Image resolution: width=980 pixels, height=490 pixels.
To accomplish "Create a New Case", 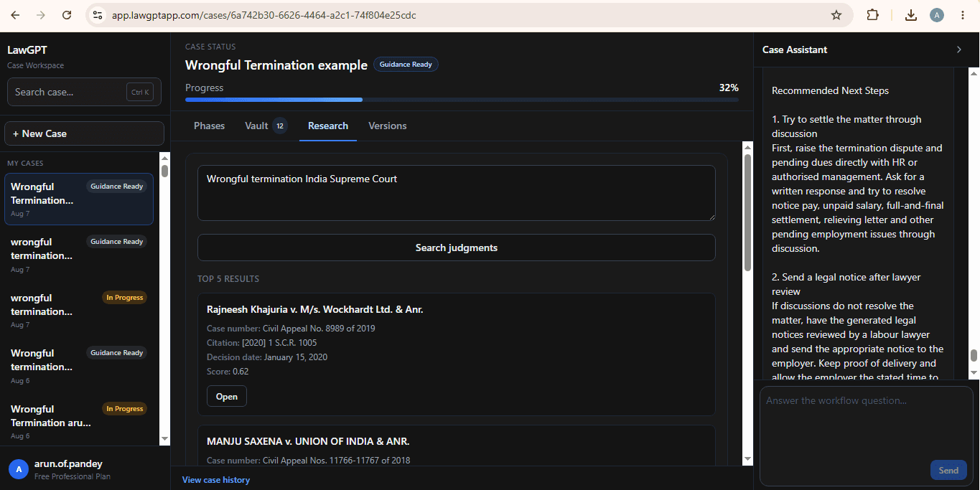I will point(85,133).
